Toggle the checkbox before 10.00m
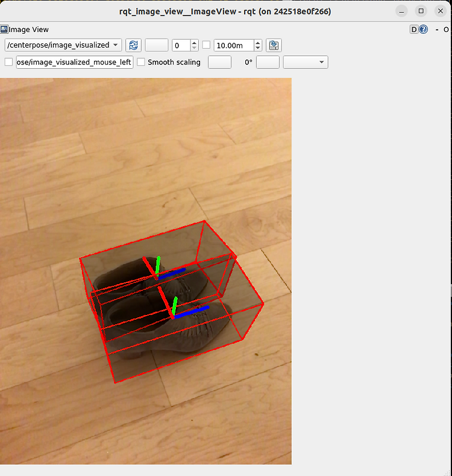452x476 pixels. point(206,45)
